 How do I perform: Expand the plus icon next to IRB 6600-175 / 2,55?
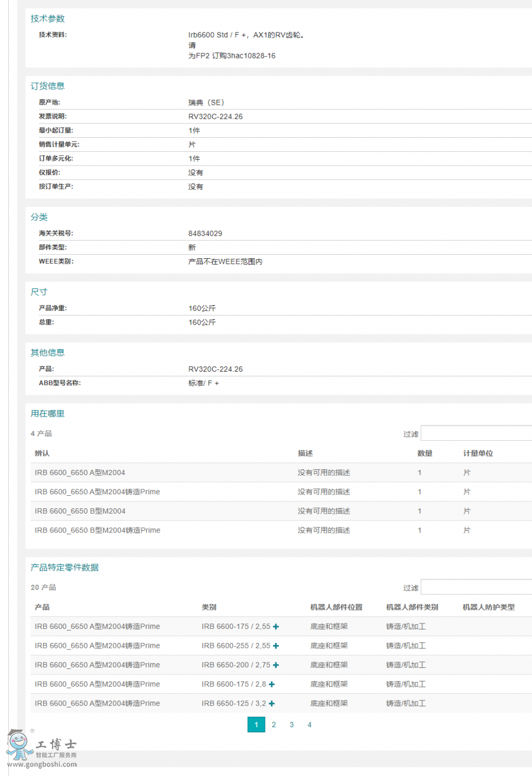click(275, 626)
